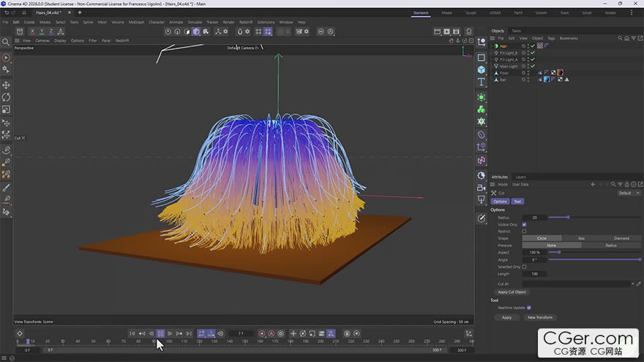Switch to the Layers tab
This screenshot has width=644, height=362.
[520, 177]
